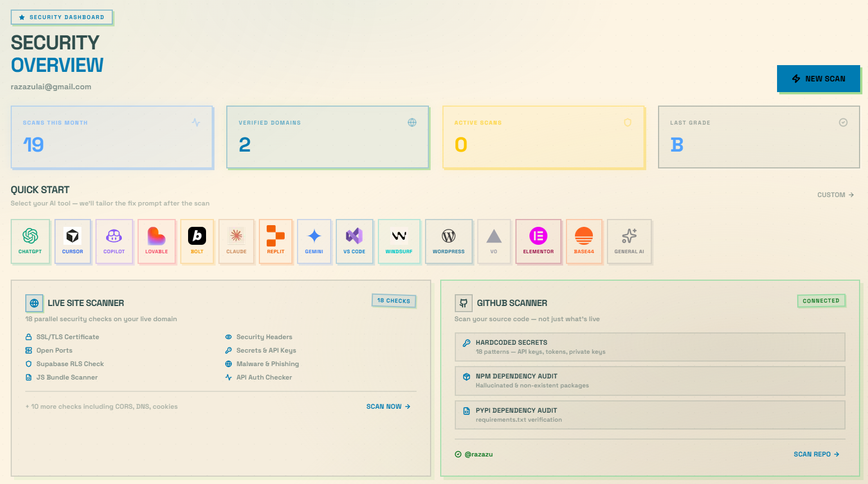Click the SSL/TLS Certificate check
The height and width of the screenshot is (484, 868).
62,337
